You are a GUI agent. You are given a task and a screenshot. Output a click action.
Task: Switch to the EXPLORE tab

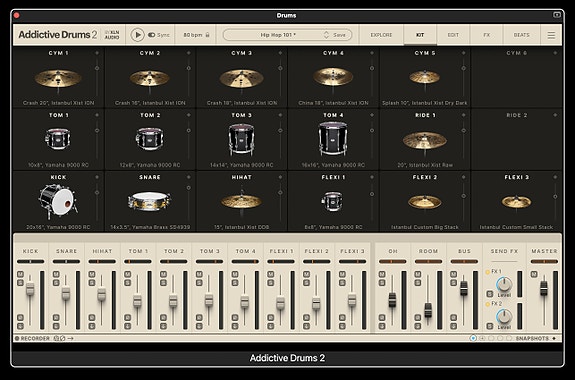pyautogui.click(x=381, y=35)
